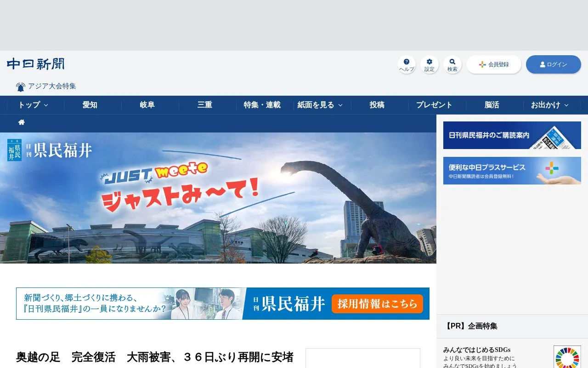This screenshot has width=588, height=368.
Task: Click the 【PR】企画特集 heading
Action: pyautogui.click(x=470, y=326)
